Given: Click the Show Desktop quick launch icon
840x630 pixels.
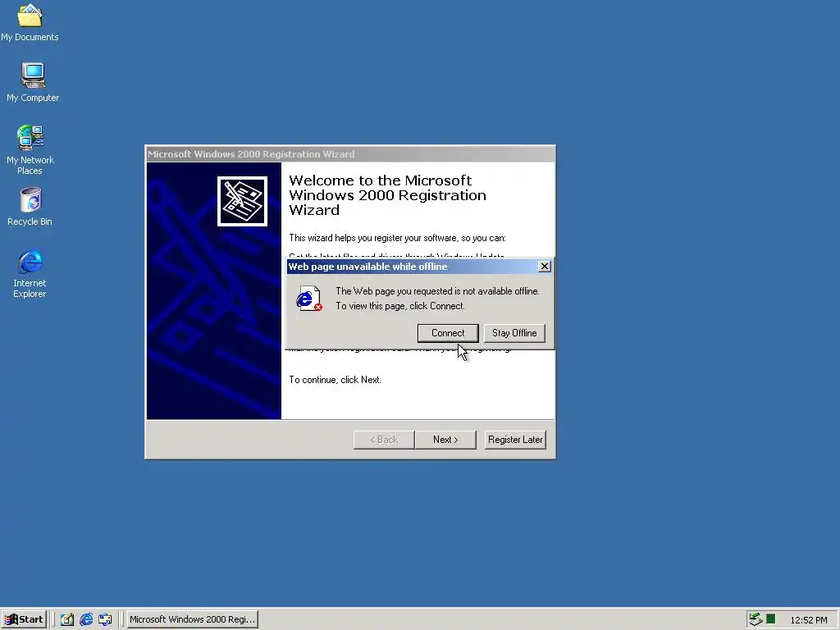Looking at the screenshot, I should [67, 619].
